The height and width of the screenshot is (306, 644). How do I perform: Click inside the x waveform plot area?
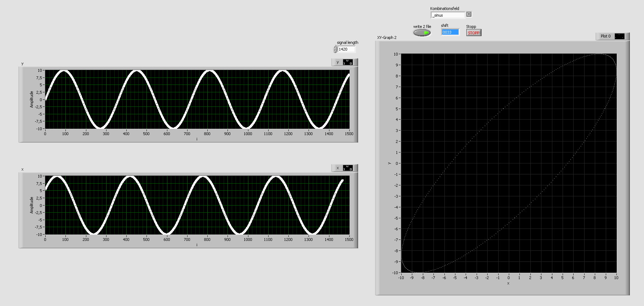(x=197, y=205)
